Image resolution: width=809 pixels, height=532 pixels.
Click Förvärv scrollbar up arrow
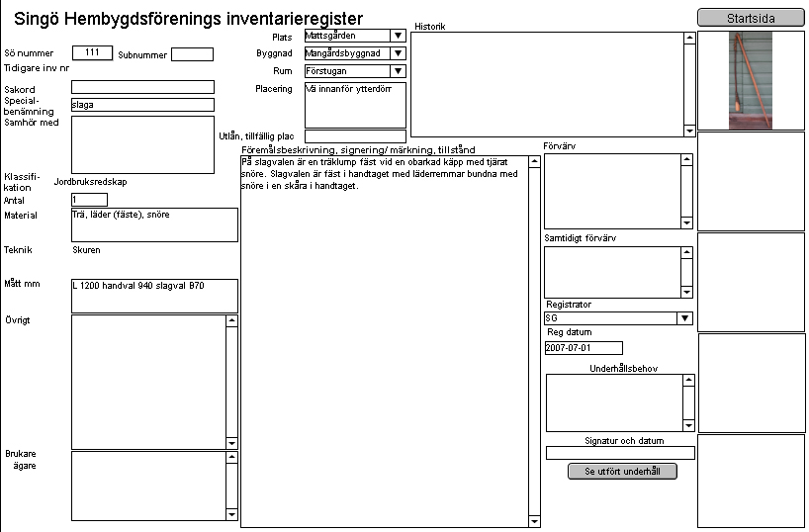pos(686,159)
